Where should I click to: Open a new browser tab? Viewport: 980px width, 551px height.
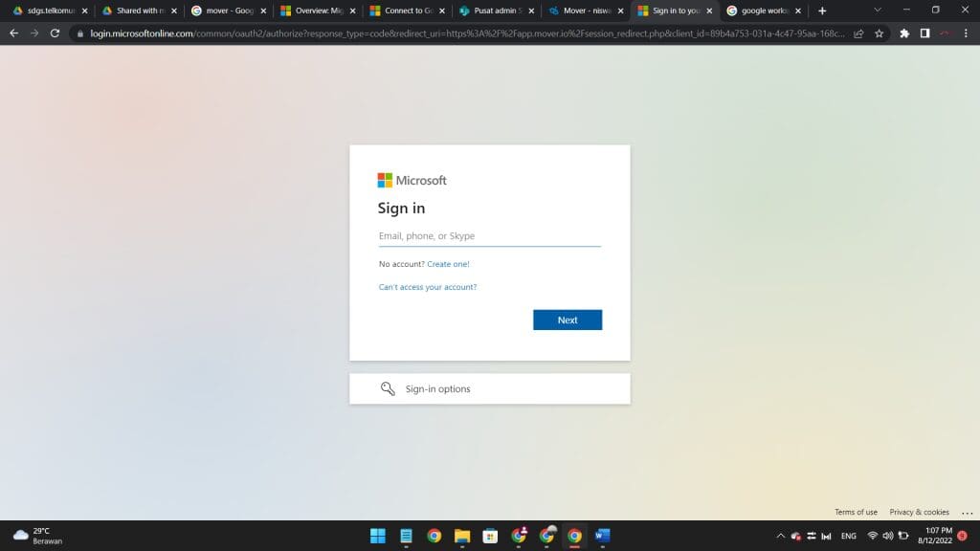coord(822,11)
